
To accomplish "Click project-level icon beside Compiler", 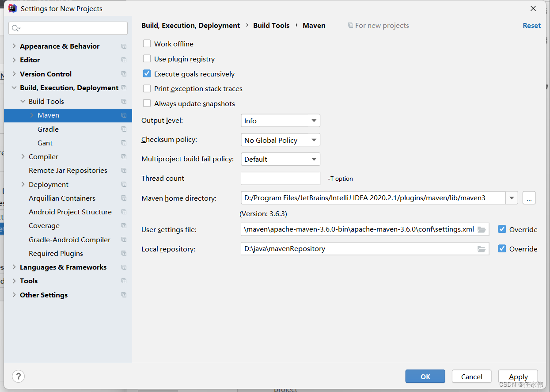I will (x=124, y=157).
